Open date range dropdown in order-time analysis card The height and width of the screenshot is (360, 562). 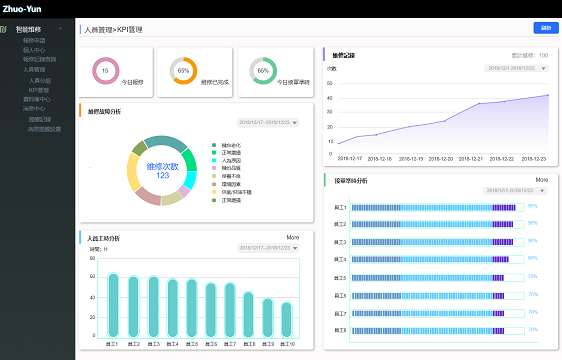[x=514, y=190]
